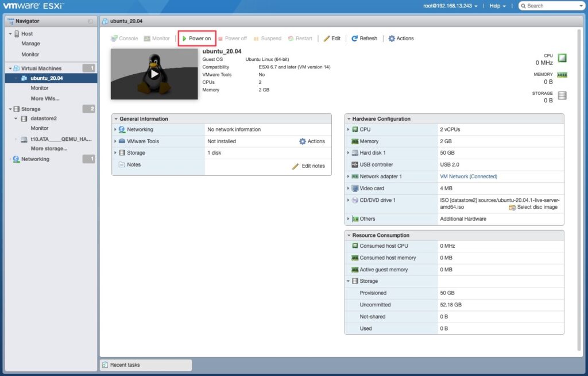Click the Search field
The height and width of the screenshot is (376, 588).
552,6
